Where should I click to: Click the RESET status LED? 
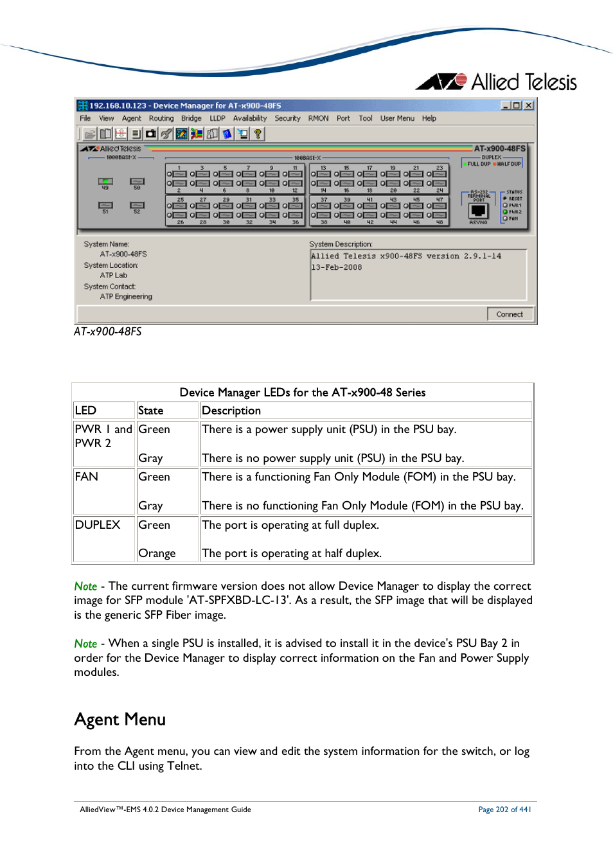(505, 199)
